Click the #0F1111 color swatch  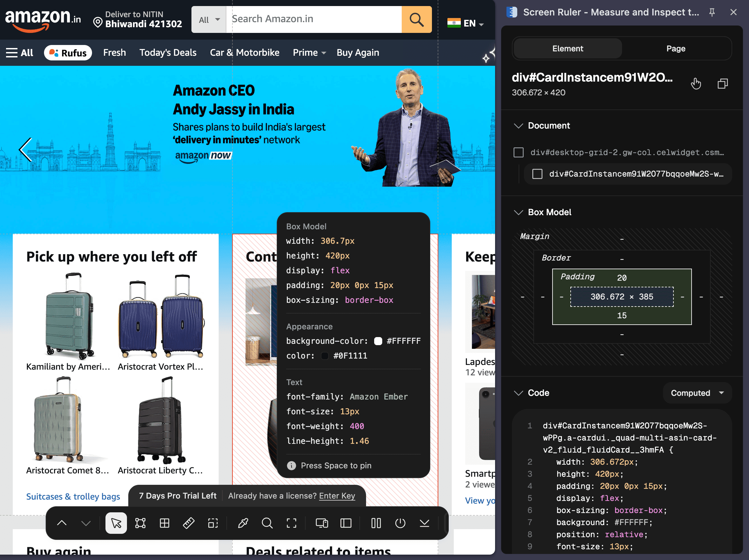point(325,356)
